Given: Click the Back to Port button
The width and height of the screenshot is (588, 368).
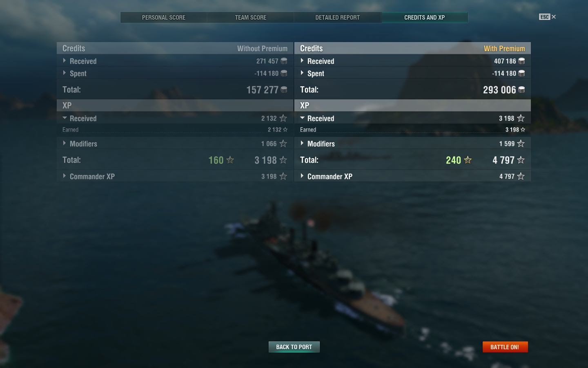Looking at the screenshot, I should click(x=294, y=347).
